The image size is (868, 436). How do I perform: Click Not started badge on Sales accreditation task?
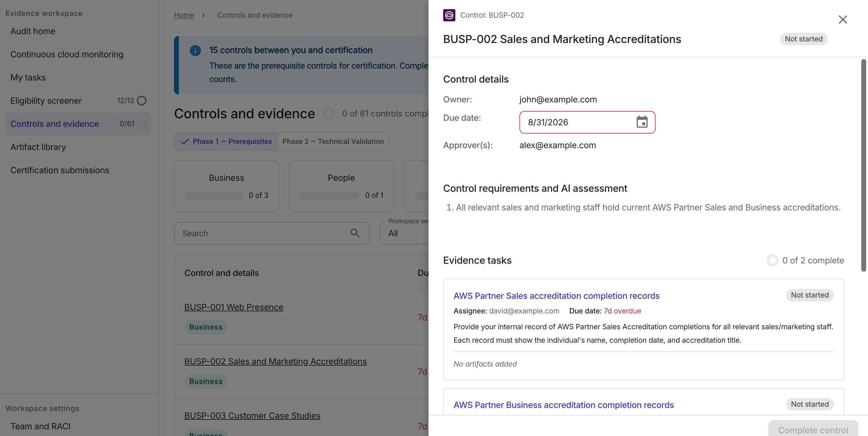tap(809, 295)
